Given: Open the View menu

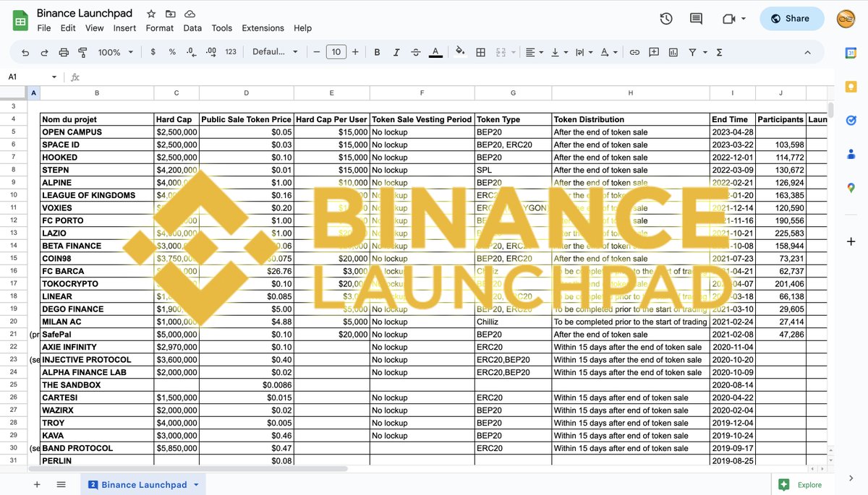Looking at the screenshot, I should click(x=95, y=28).
